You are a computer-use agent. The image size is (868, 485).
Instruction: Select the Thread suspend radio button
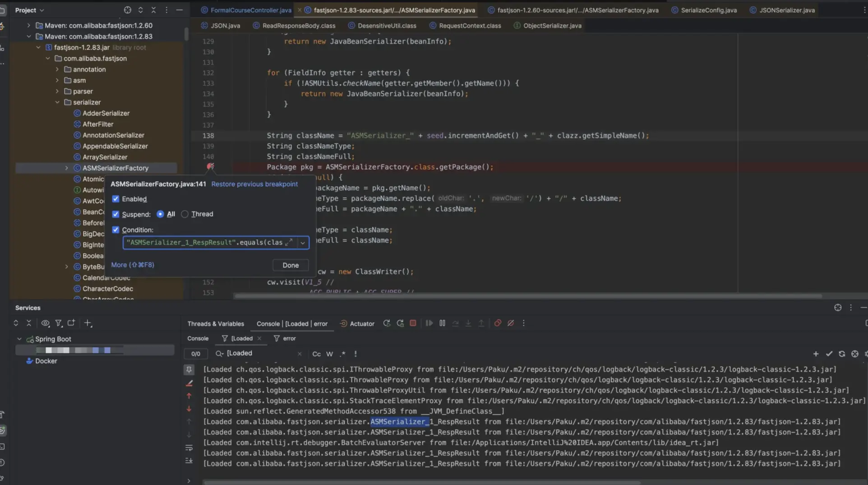(x=185, y=214)
